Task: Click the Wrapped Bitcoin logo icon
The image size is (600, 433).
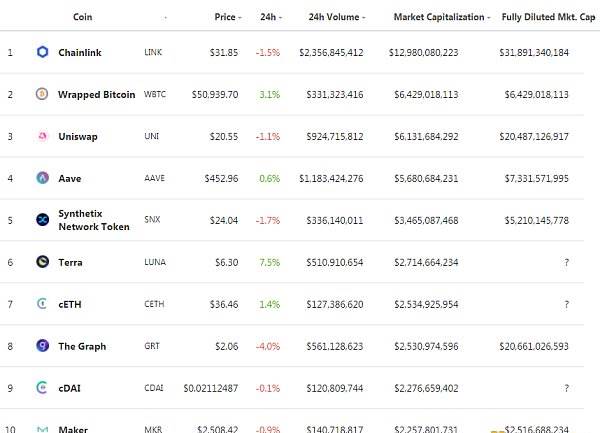Action: pos(42,94)
